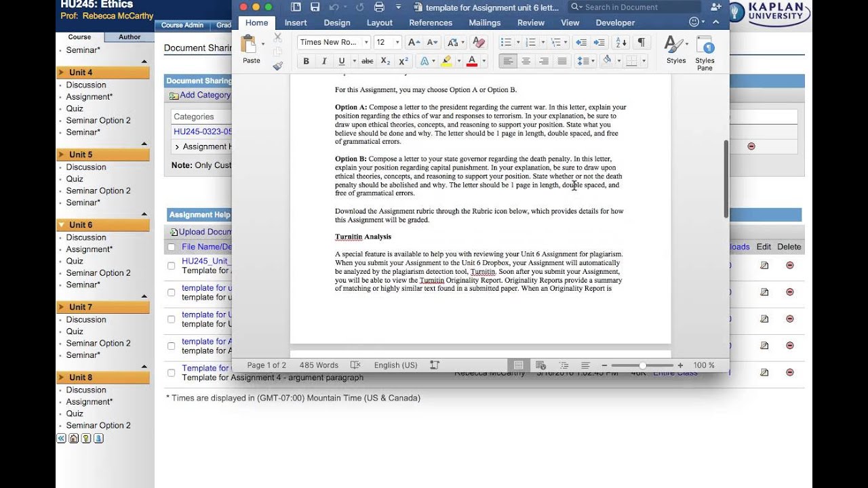The height and width of the screenshot is (488, 868).
Task: Apply subscript formatting X2
Action: point(385,61)
